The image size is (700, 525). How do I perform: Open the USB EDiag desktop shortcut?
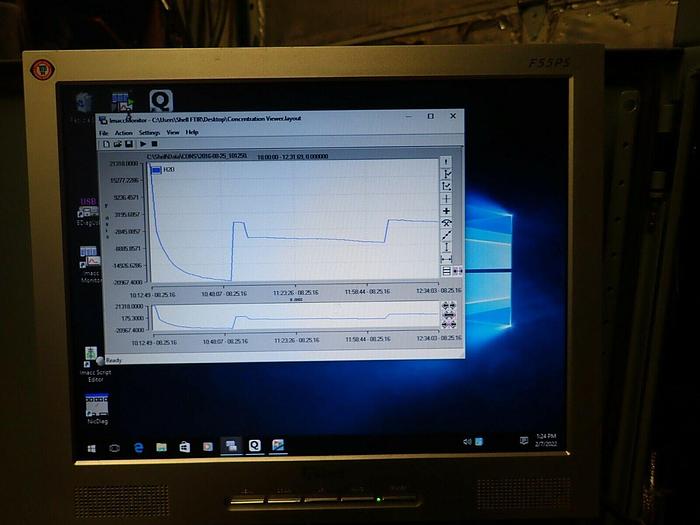pos(88,212)
